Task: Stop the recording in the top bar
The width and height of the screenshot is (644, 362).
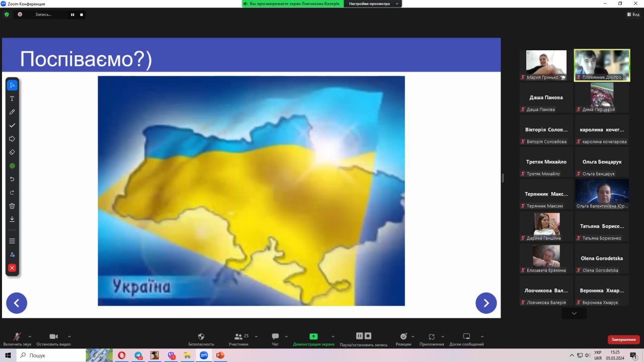Action: pyautogui.click(x=82, y=15)
